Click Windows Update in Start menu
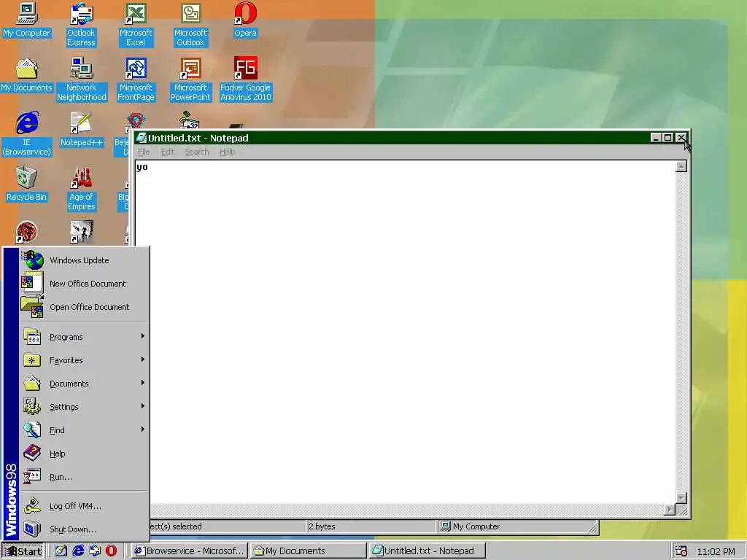This screenshot has height=560, width=747. pos(85,260)
